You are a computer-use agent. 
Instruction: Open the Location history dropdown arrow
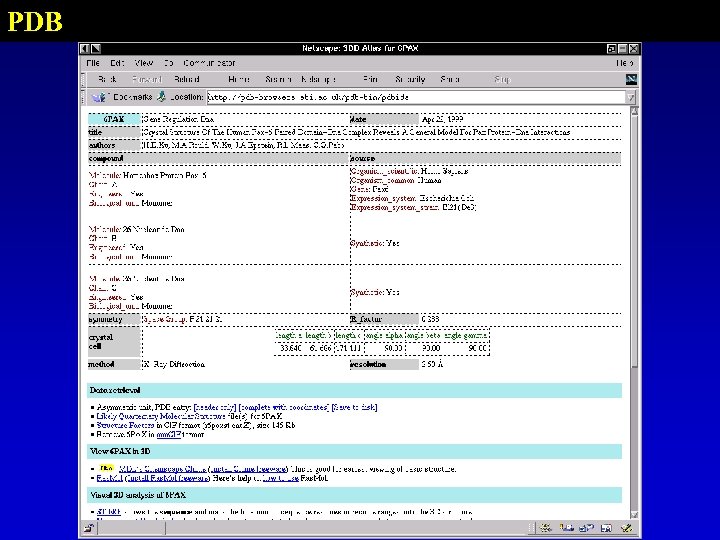point(631,97)
